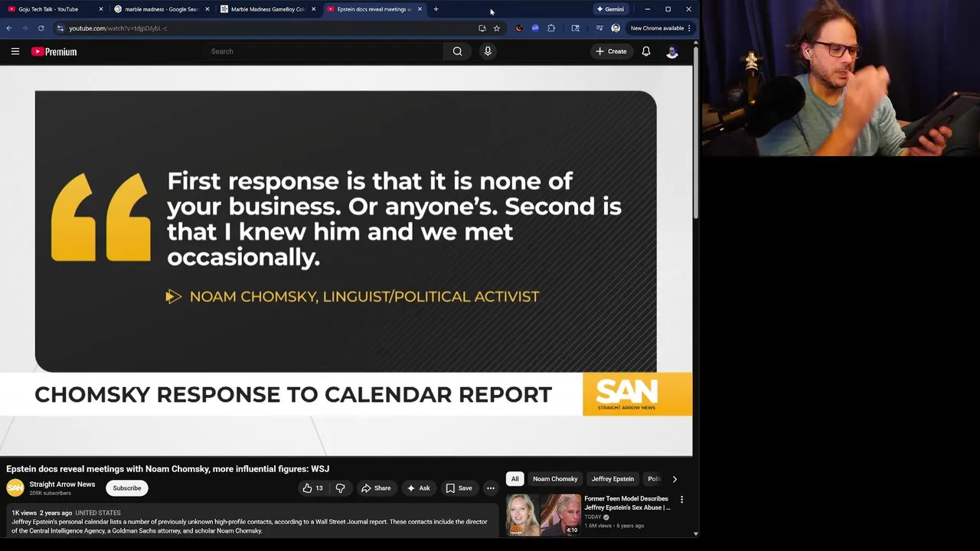The height and width of the screenshot is (551, 980).
Task: Open the Chrome extensions puzzle icon
Action: (x=551, y=28)
